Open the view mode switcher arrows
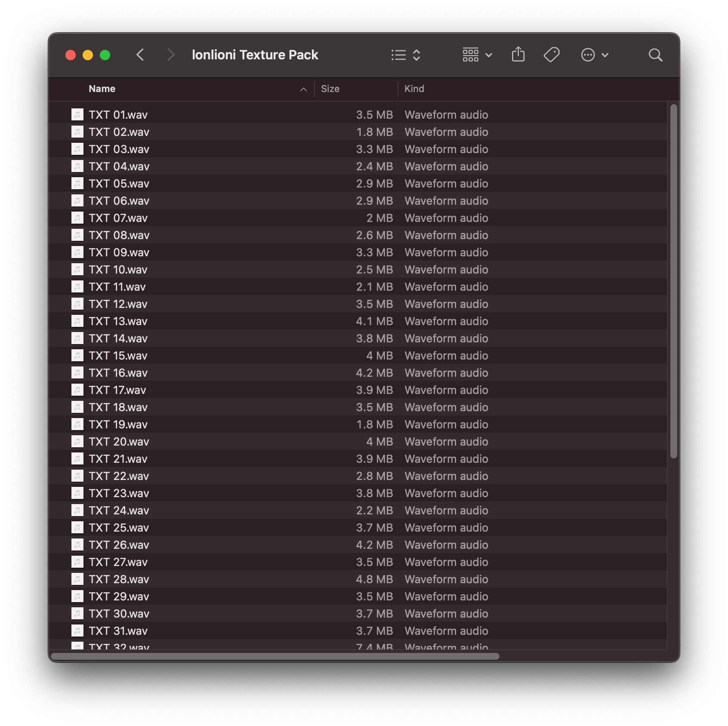Screen dimensions: 728x726 tap(416, 55)
